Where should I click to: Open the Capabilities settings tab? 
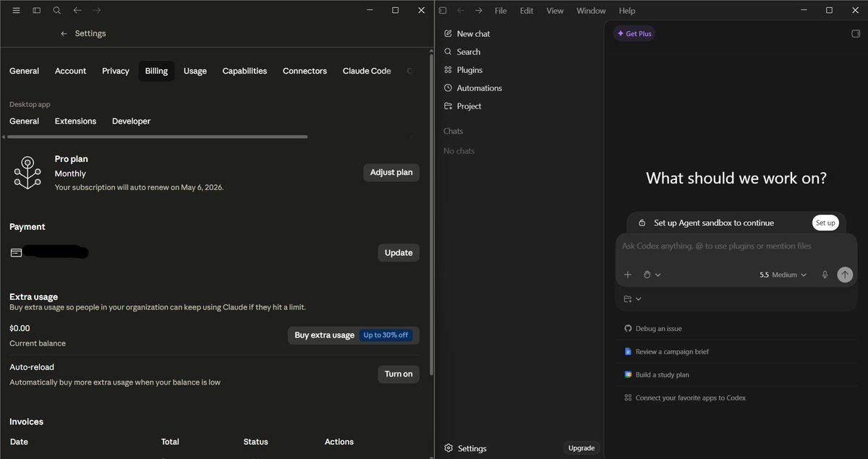coord(244,71)
